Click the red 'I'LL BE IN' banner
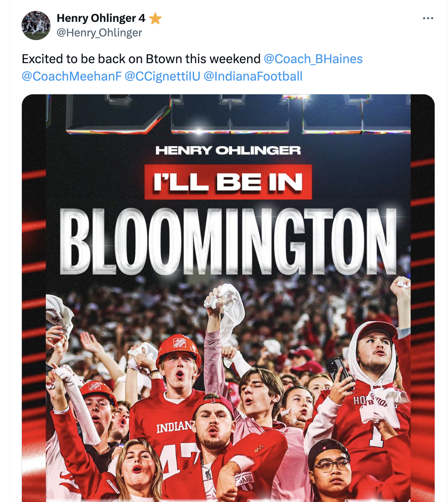 [x=228, y=182]
